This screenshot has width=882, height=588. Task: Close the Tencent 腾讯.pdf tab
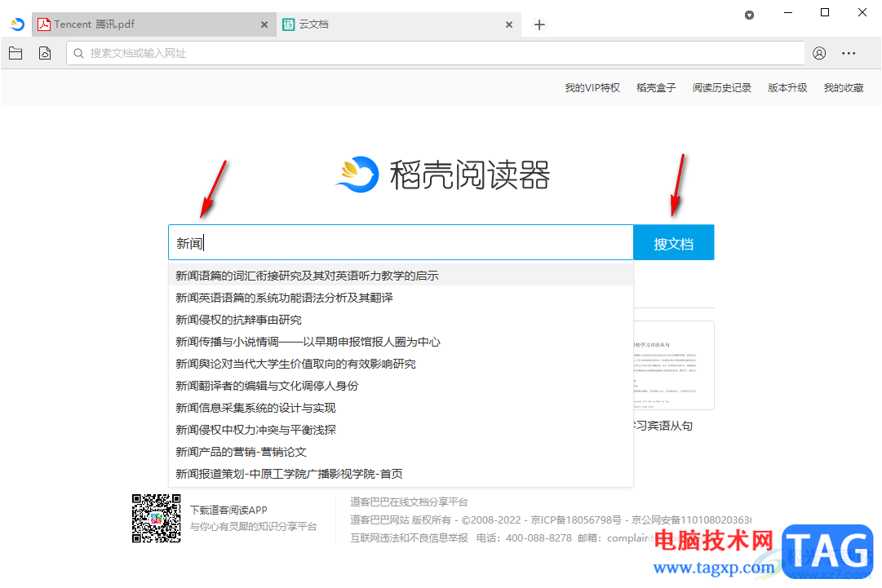[x=264, y=24]
